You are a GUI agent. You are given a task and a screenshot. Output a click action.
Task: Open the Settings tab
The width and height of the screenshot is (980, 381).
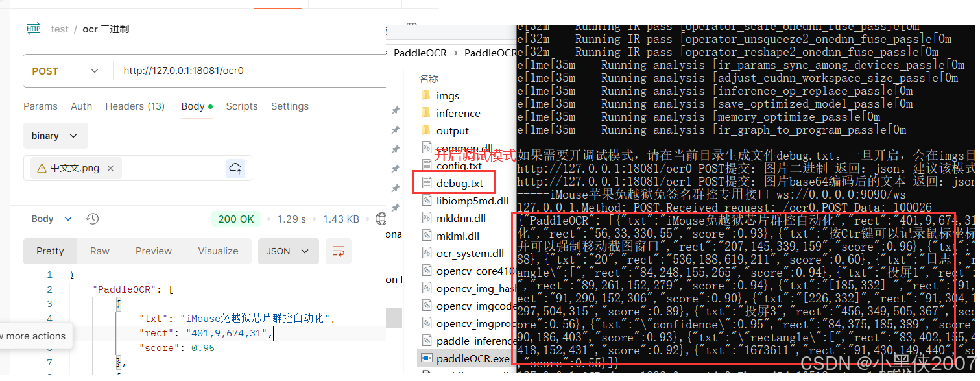click(290, 106)
